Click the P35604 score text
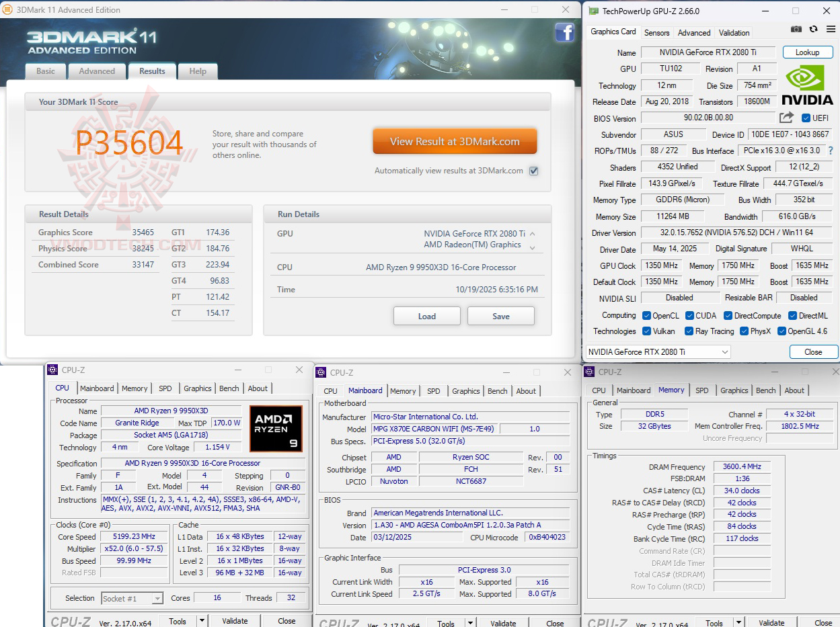Image resolution: width=840 pixels, height=627 pixels. pos(129,143)
